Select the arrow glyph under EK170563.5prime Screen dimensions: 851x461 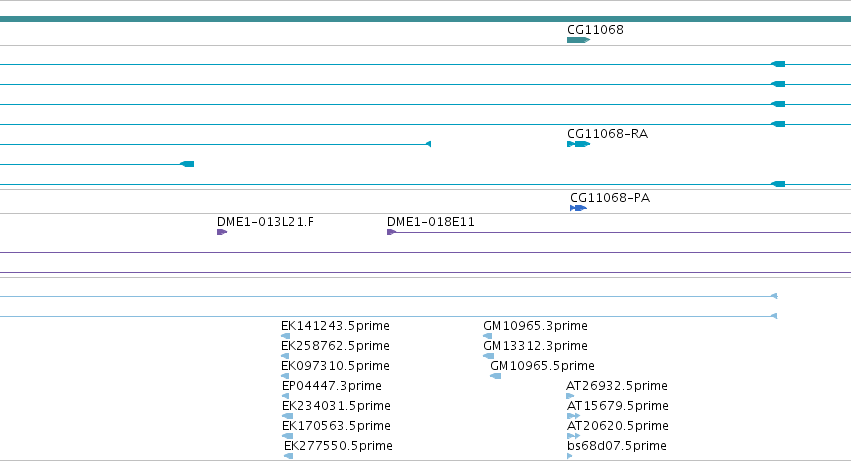(x=288, y=436)
